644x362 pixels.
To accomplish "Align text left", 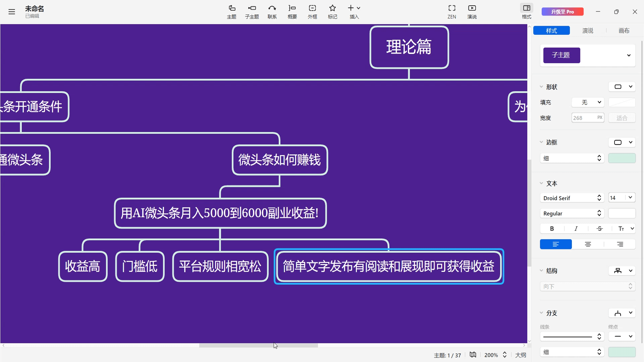I will tap(556, 244).
